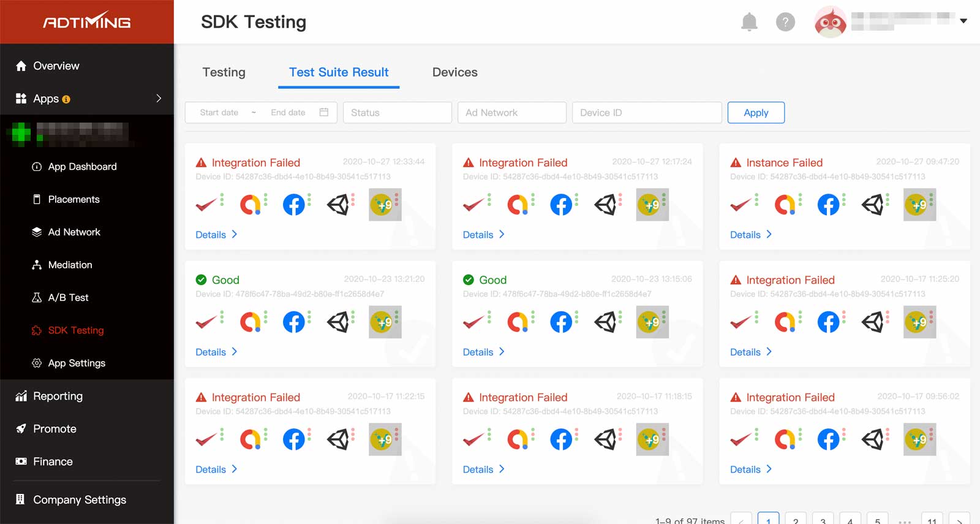Click Unity icon in 12:33:44 card
The height and width of the screenshot is (524, 980).
pyautogui.click(x=337, y=205)
